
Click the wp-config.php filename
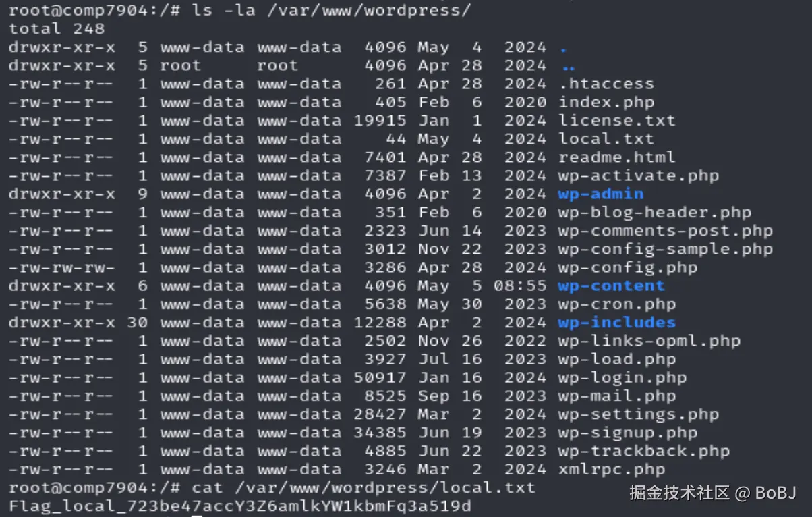[x=627, y=268]
